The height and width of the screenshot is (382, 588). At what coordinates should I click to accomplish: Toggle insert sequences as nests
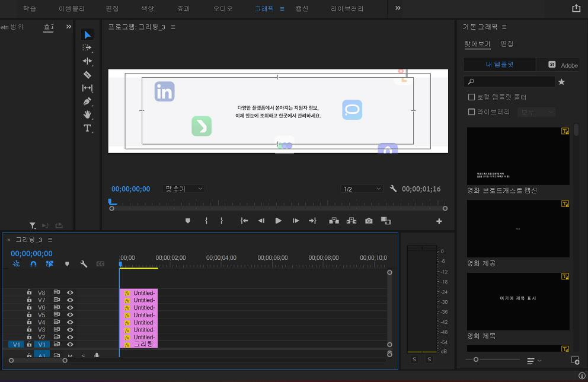pos(16,264)
